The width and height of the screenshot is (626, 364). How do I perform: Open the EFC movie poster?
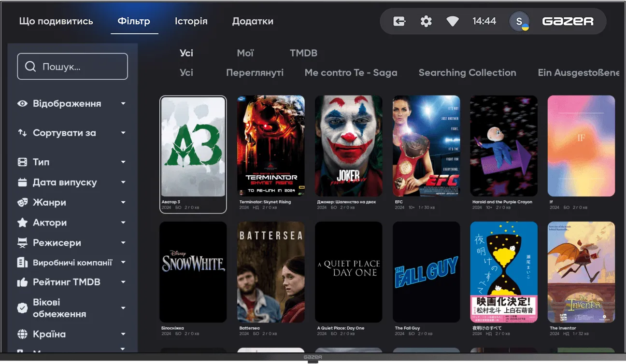click(x=427, y=146)
